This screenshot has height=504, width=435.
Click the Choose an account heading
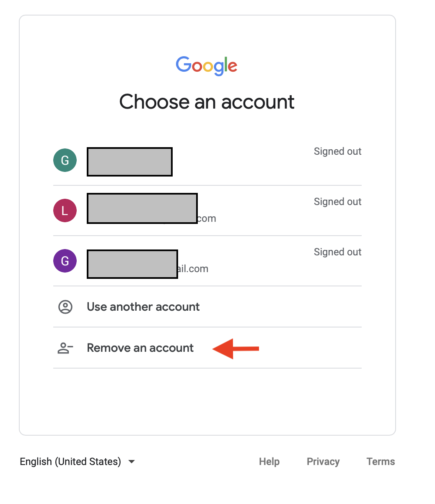click(x=207, y=102)
